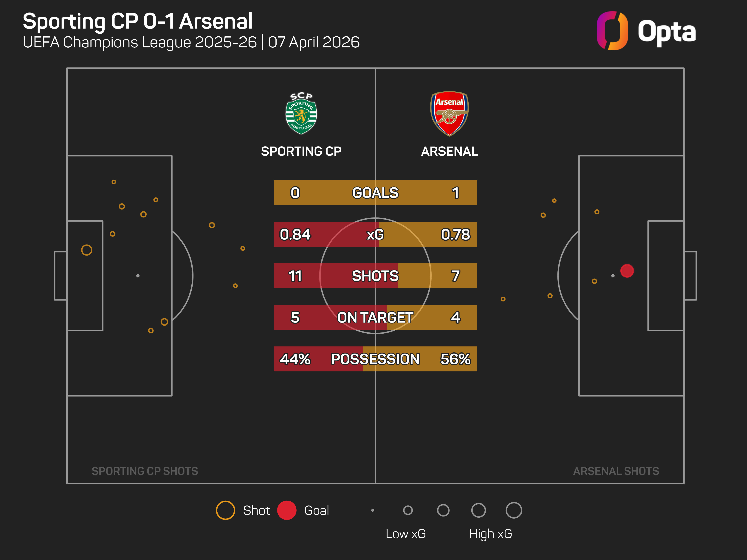
Task: Click the orange Shot circle in the legend
Action: (x=225, y=510)
